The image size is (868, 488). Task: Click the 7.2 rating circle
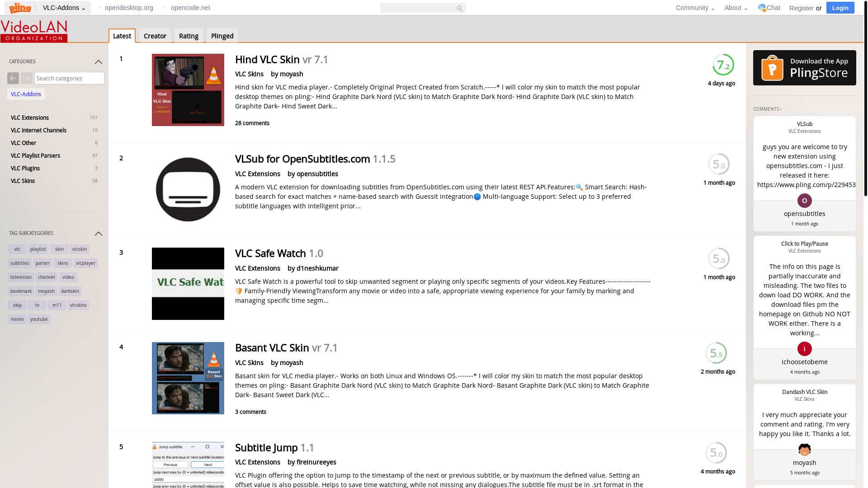coord(723,65)
